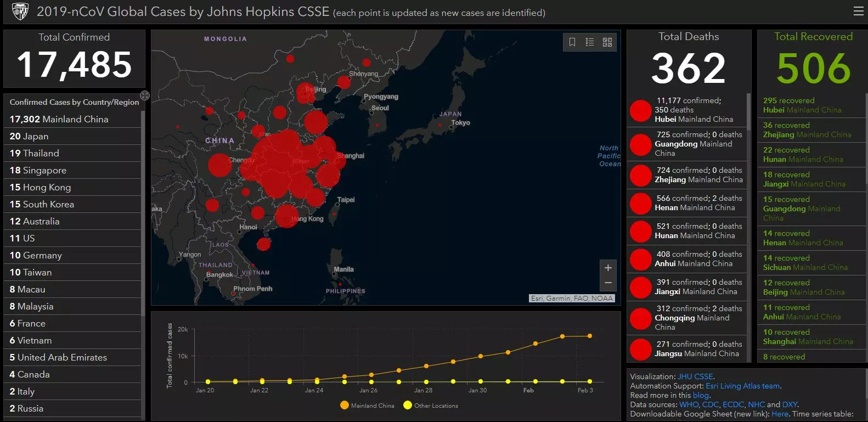This screenshot has height=422, width=868.
Task: Click the red circle beside Hunan deaths entry
Action: point(640,232)
